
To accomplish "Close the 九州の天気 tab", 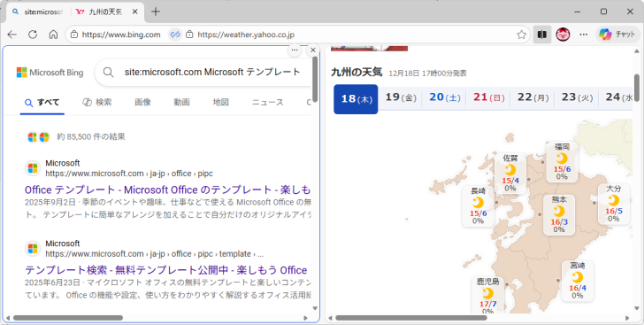I will (134, 12).
